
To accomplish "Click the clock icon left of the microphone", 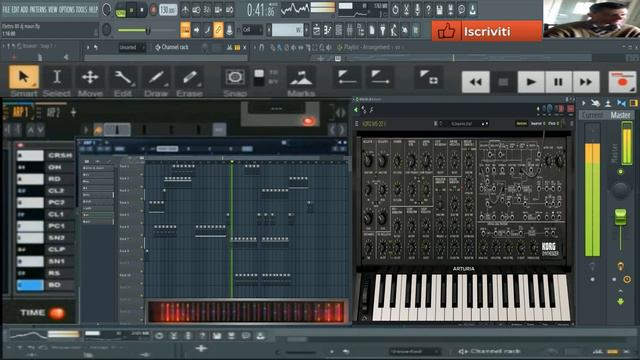I will pyautogui.click(x=395, y=10).
